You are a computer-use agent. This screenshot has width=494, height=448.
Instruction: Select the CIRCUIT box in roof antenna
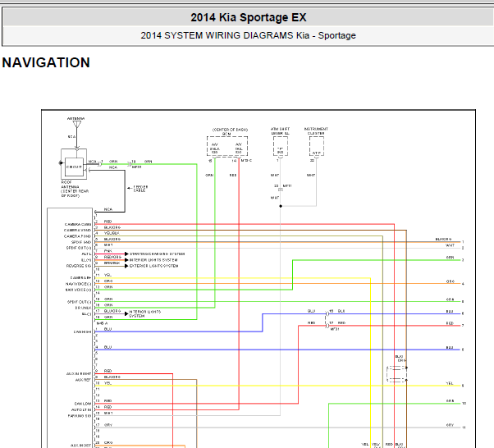click(x=74, y=167)
